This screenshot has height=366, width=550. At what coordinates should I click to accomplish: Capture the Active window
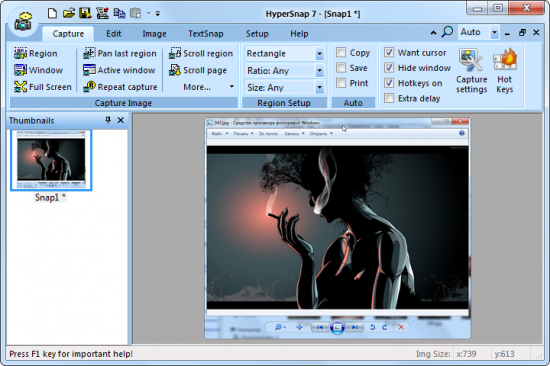(119, 70)
